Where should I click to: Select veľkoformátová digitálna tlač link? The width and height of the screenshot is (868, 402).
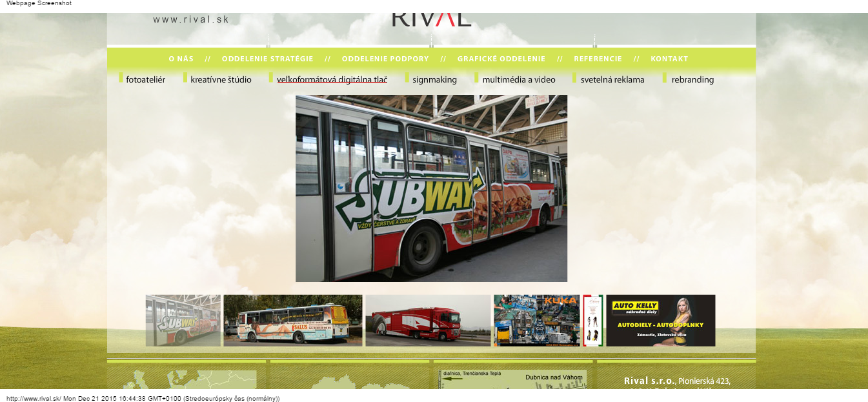tap(332, 80)
